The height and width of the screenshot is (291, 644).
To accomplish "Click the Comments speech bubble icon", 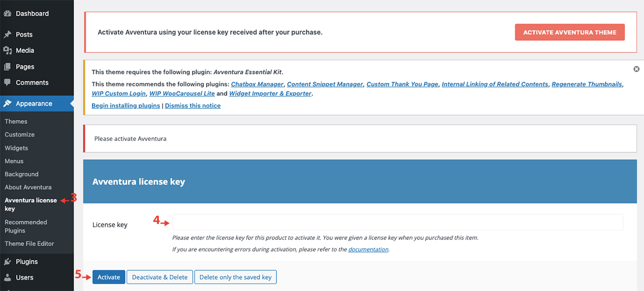I will click(x=8, y=83).
